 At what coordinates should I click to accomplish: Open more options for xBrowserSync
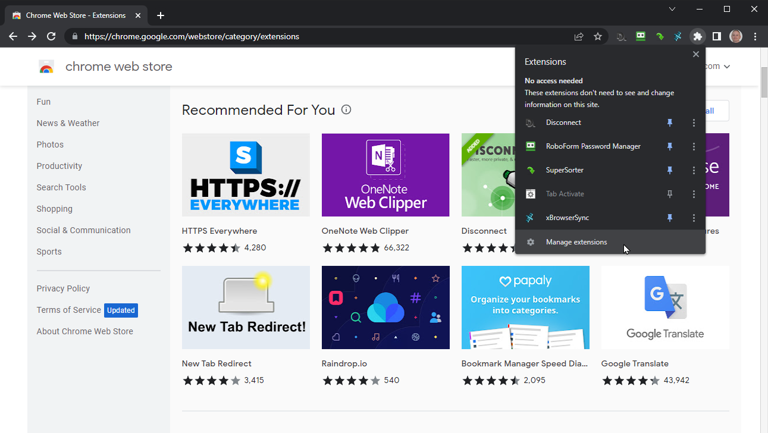694,217
